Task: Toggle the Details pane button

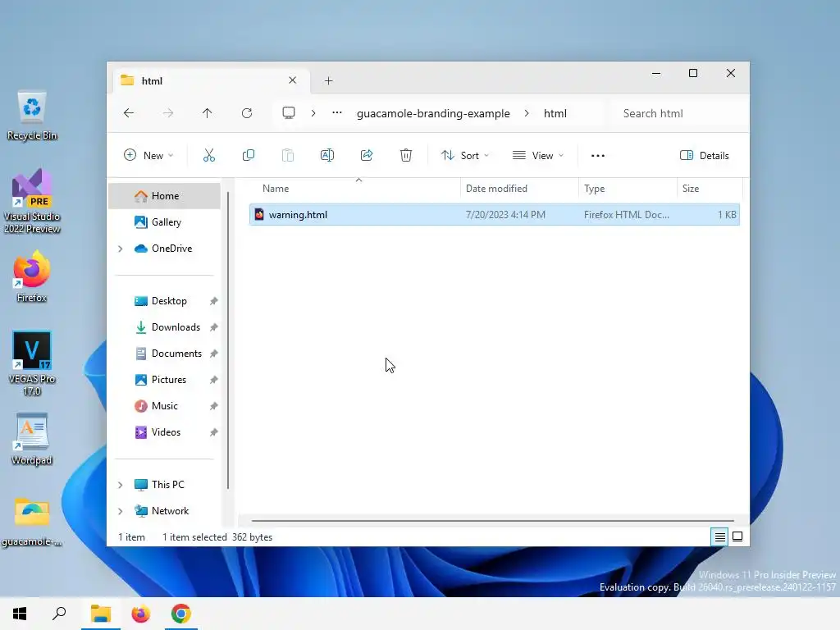Action: point(704,155)
